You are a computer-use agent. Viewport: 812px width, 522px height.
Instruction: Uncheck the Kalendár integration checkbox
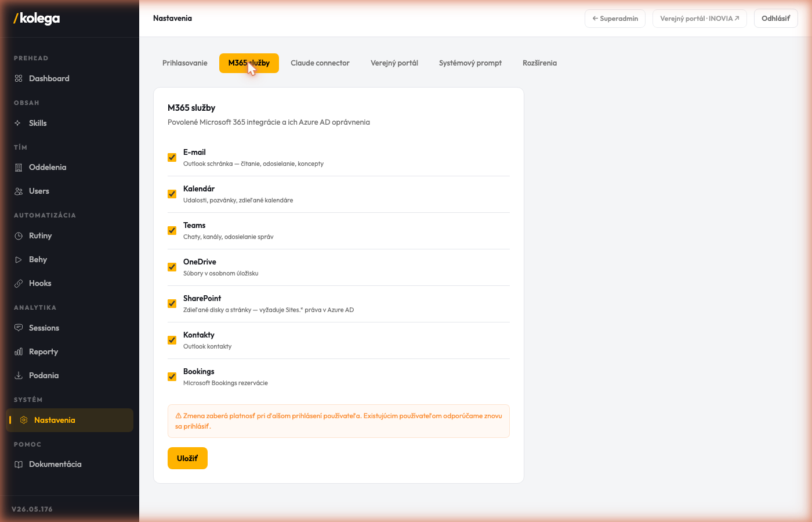(x=172, y=194)
